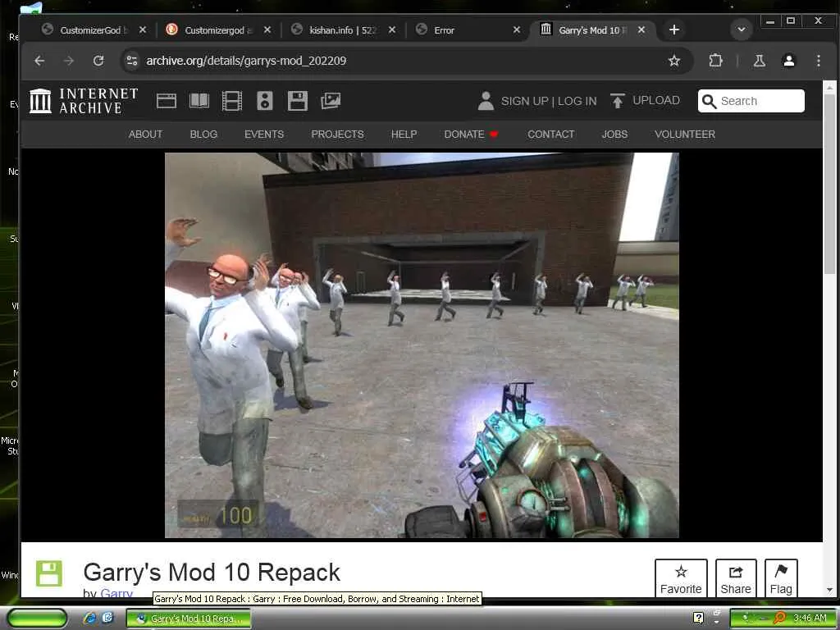This screenshot has height=630, width=840.
Task: Open Internet Archive home logo
Action: click(84, 101)
